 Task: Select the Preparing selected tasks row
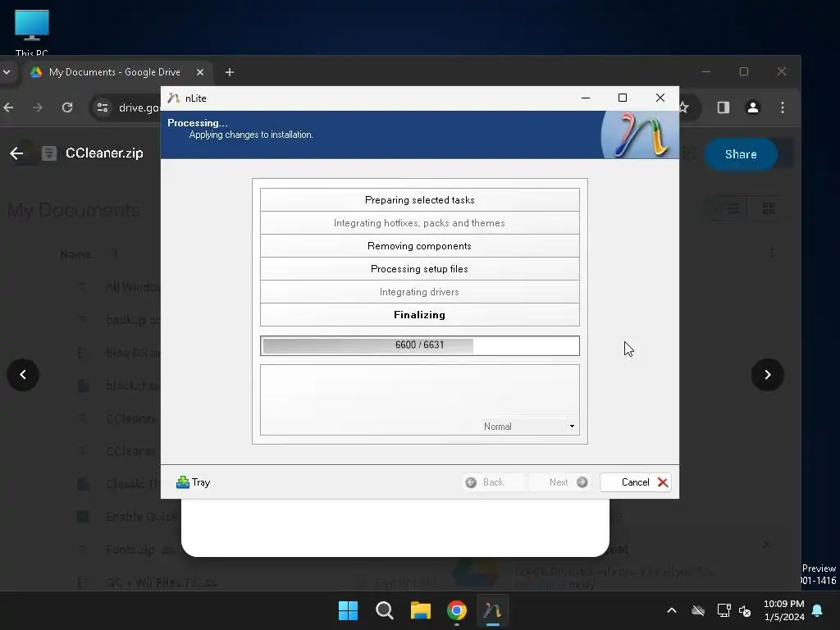tap(419, 200)
